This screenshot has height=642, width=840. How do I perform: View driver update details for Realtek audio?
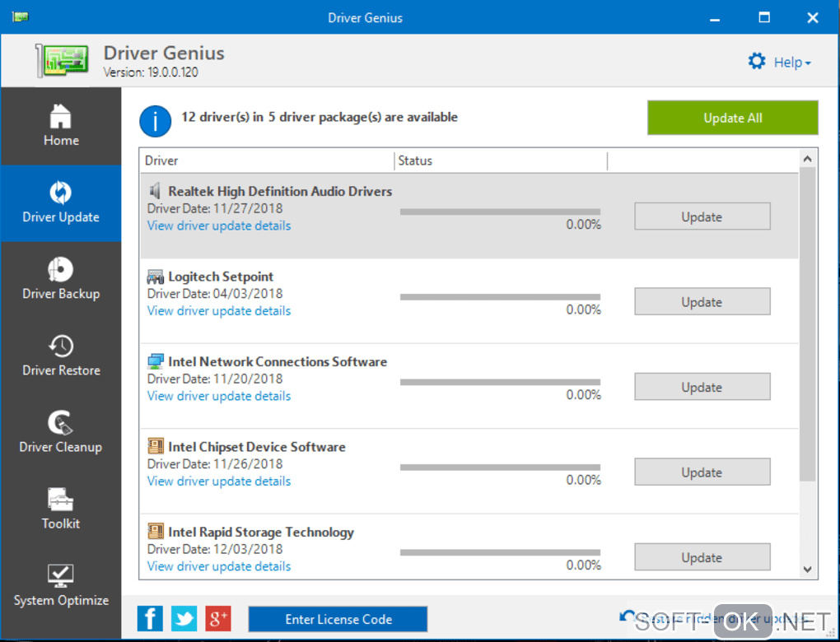click(219, 226)
